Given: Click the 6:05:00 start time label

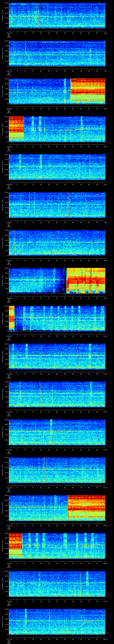Looking at the screenshot, I should tap(9, 185).
